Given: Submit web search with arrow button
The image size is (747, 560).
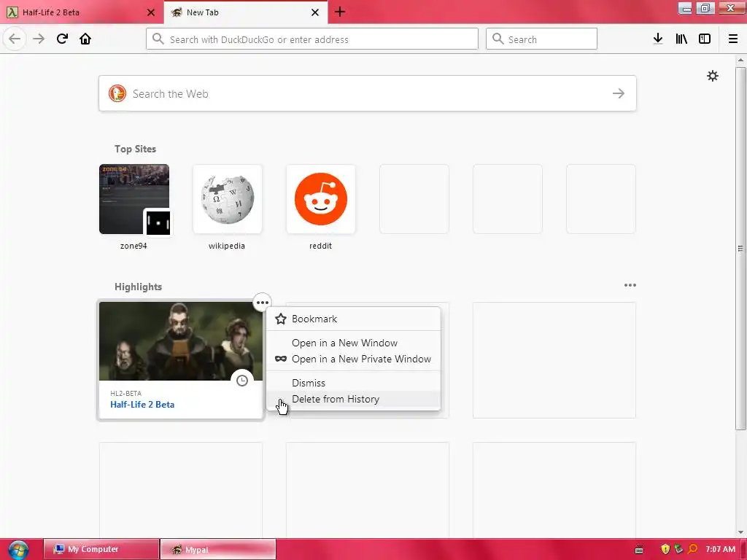Looking at the screenshot, I should [619, 93].
